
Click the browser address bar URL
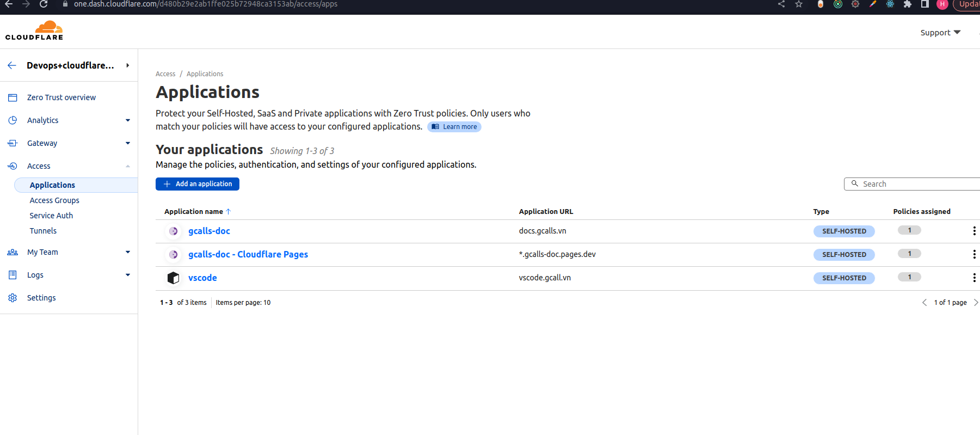pos(206,4)
